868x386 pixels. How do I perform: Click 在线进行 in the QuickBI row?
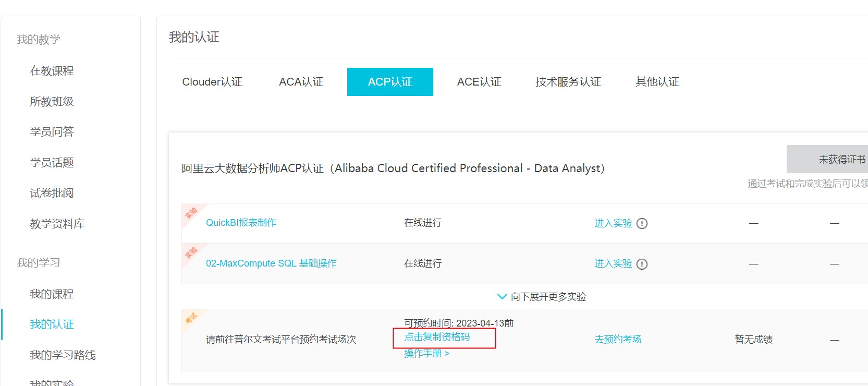click(x=423, y=223)
